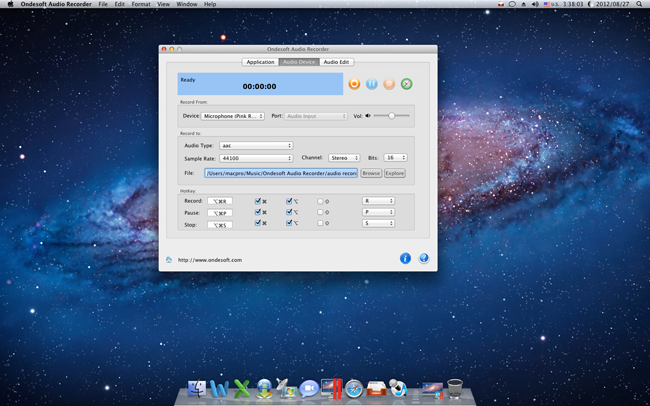Switch to the Application tab
This screenshot has height=406, width=650.
[260, 62]
